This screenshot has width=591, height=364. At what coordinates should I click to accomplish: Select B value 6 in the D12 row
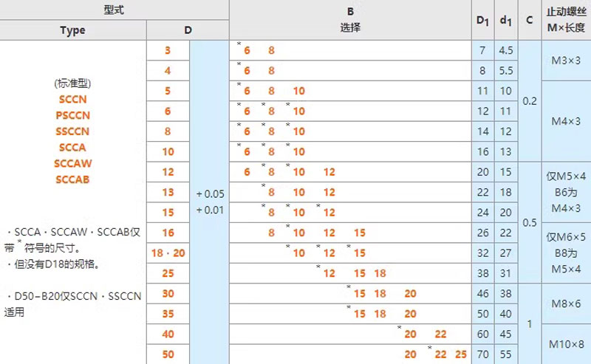coord(247,172)
